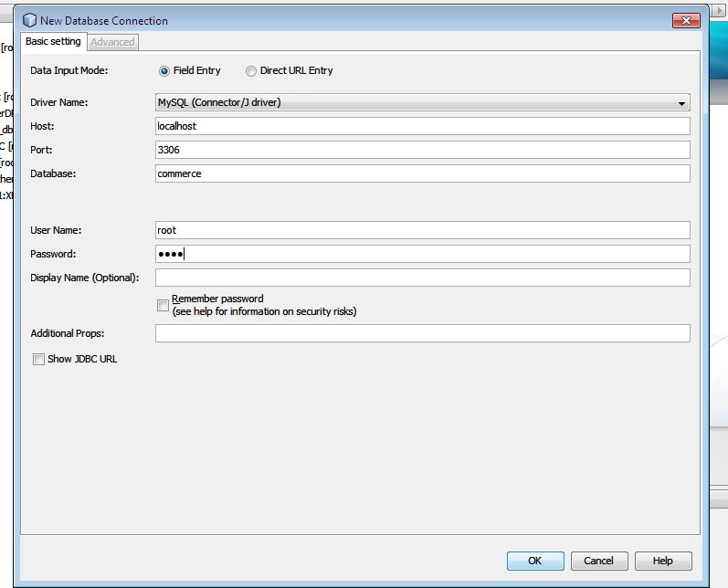Open the Driver Name dropdown arrow
The width and height of the screenshot is (728, 588).
[681, 103]
